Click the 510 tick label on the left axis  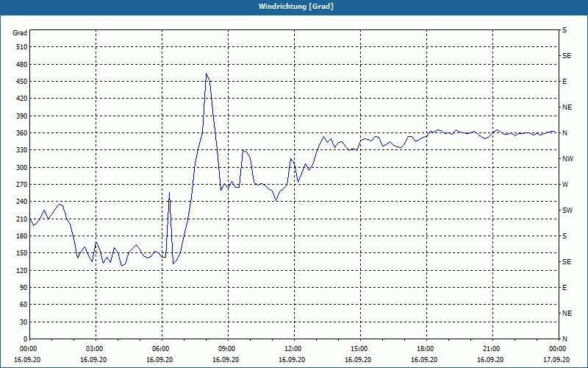tap(22, 47)
